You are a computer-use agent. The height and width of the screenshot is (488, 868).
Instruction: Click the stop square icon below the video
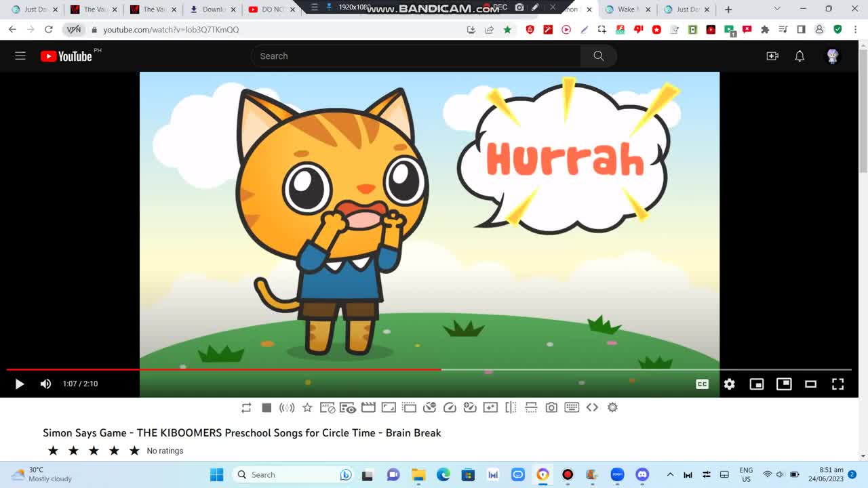click(267, 407)
